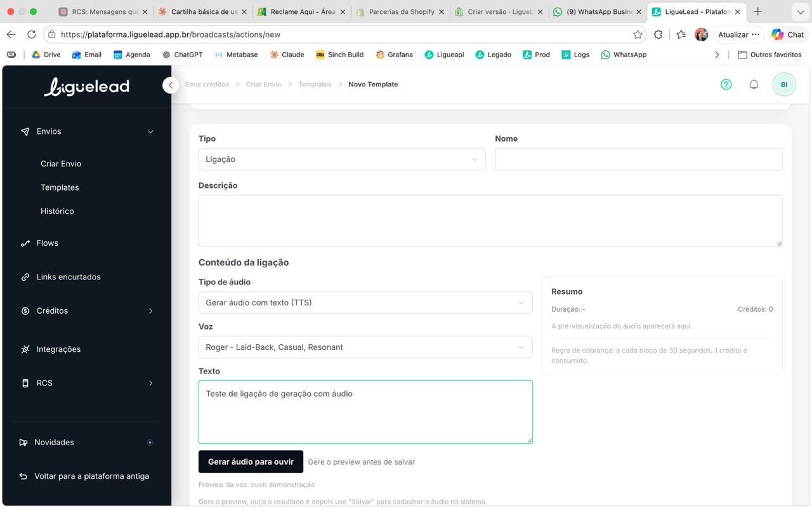This screenshot has height=508, width=812.
Task: Click the Links encurtados link icon
Action: click(x=25, y=277)
